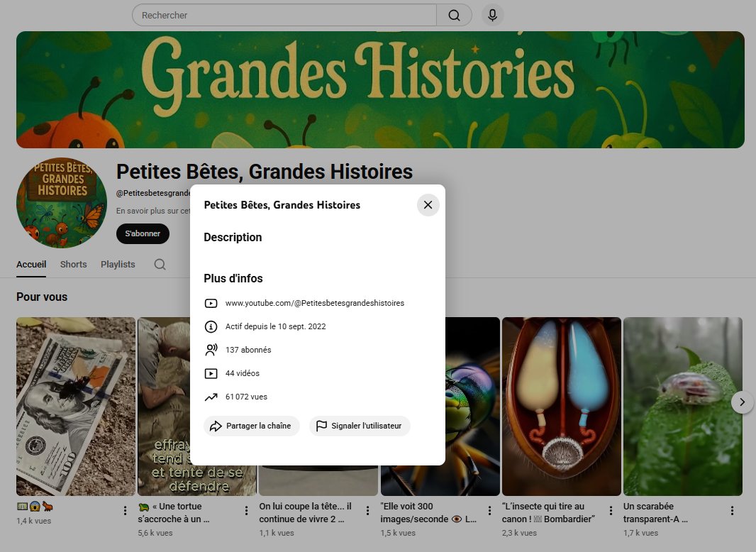Open the 100 dollar bill video thumbnail
This screenshot has height=552, width=756.
point(76,407)
